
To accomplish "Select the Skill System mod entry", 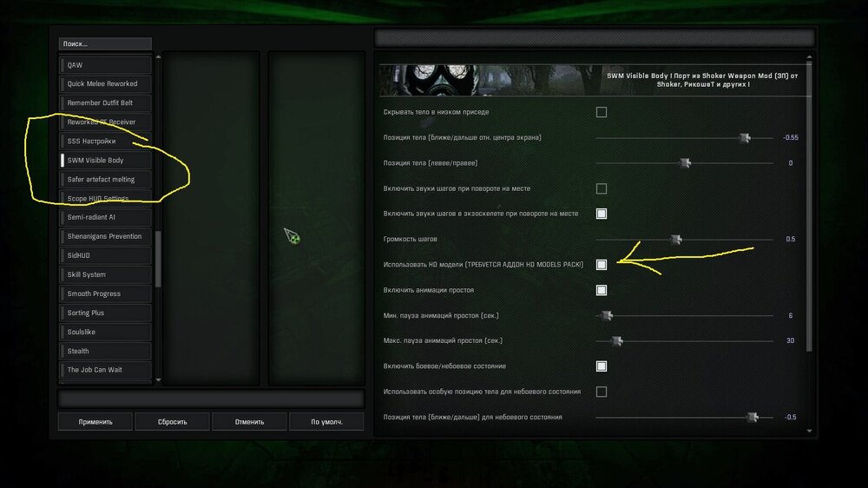I will (105, 274).
